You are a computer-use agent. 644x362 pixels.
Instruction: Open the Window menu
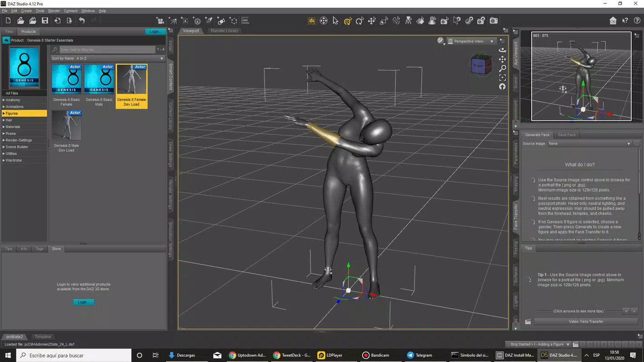pos(88,11)
